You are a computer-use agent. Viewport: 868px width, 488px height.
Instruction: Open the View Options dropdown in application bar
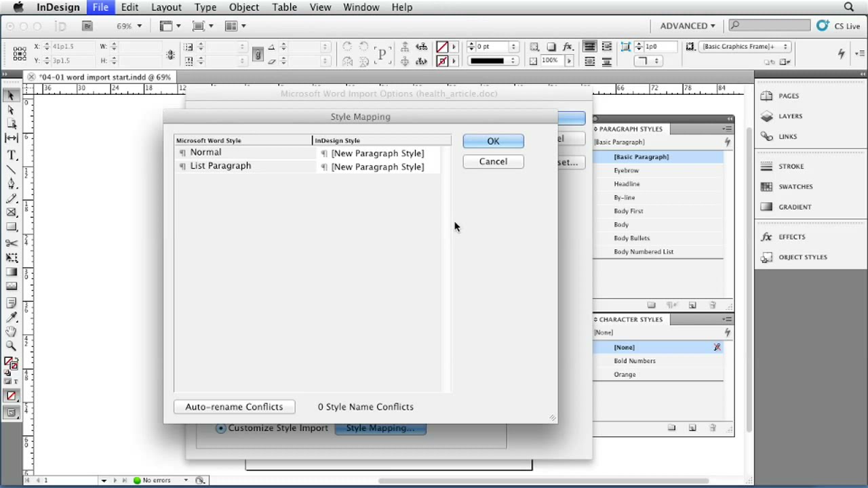pyautogui.click(x=169, y=26)
